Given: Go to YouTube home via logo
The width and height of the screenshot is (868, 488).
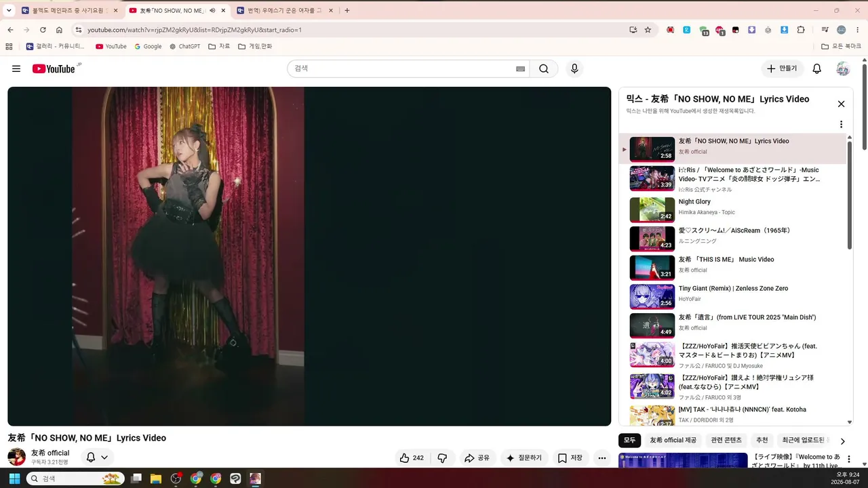Looking at the screenshot, I should pyautogui.click(x=54, y=68).
